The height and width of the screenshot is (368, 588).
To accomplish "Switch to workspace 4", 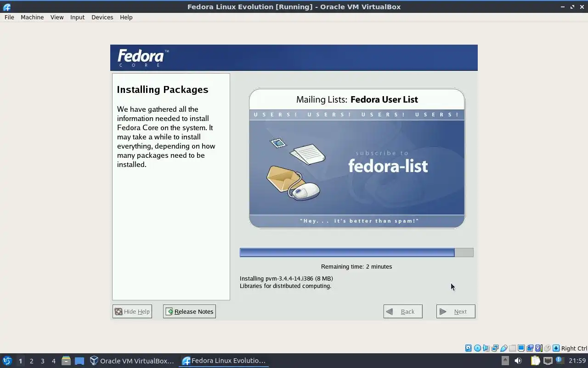I will coord(53,361).
